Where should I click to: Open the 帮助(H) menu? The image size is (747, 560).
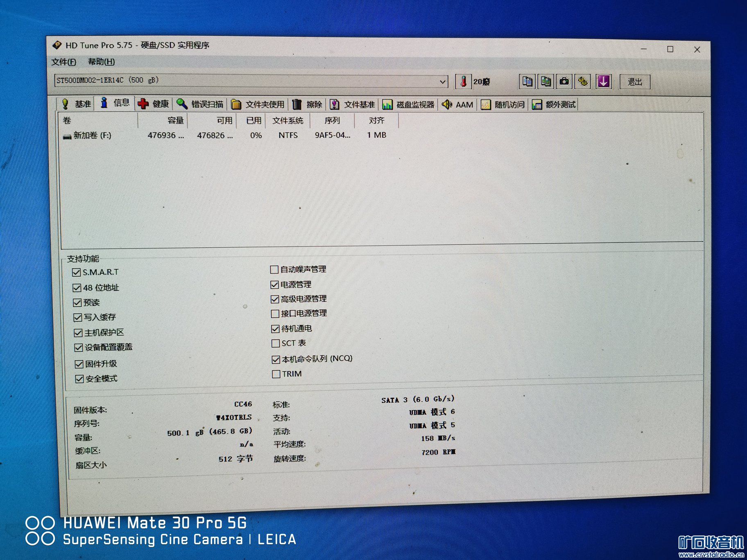101,62
